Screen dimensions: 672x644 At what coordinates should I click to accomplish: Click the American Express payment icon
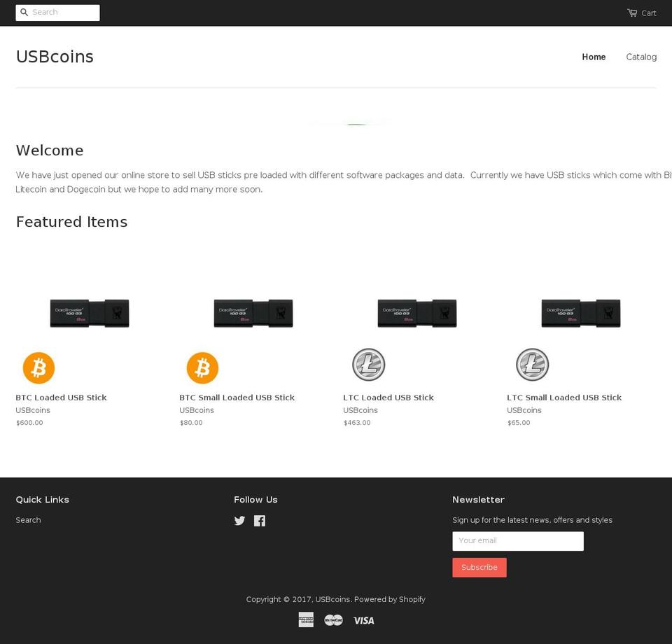click(306, 619)
